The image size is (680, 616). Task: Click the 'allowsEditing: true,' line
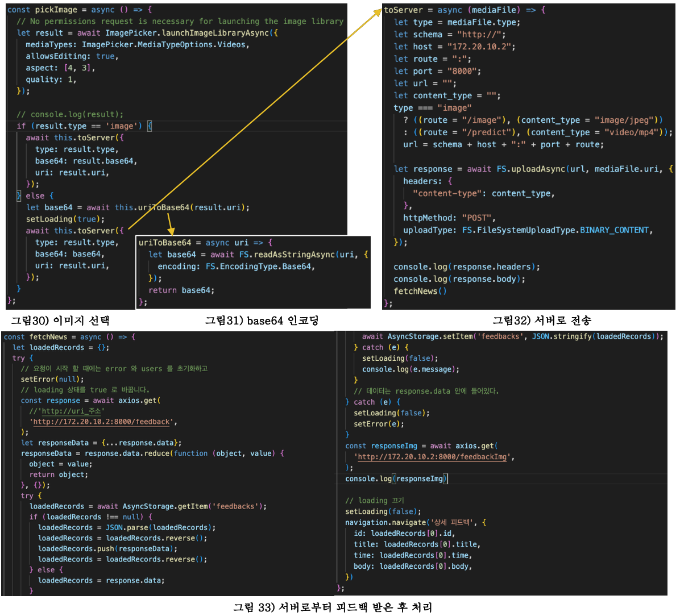pos(72,56)
